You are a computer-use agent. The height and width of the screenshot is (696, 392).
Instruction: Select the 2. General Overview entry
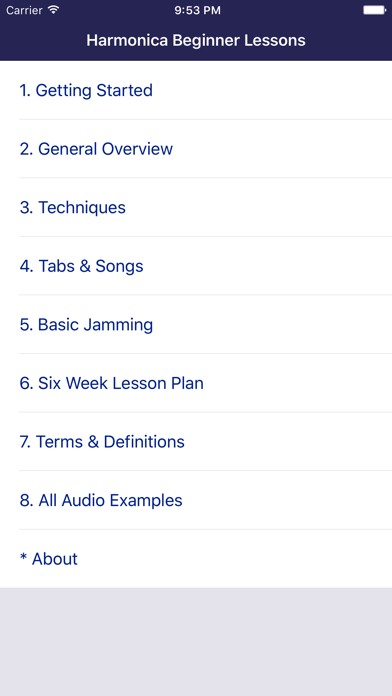coord(196,149)
